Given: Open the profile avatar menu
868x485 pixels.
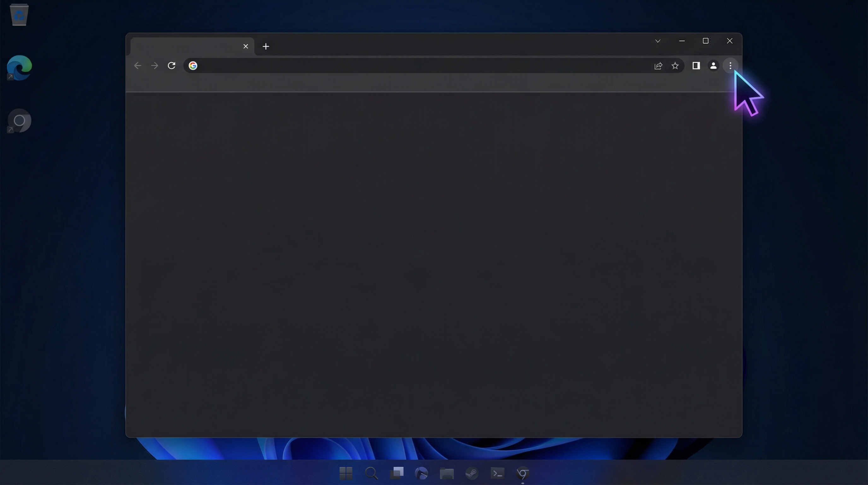Looking at the screenshot, I should tap(713, 66).
